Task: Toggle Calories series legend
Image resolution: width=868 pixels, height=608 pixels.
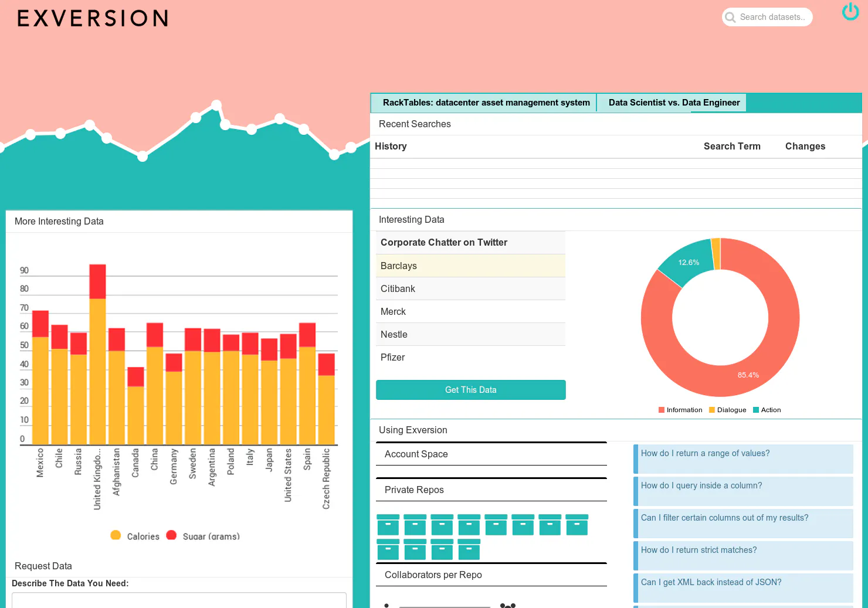Action: point(135,536)
